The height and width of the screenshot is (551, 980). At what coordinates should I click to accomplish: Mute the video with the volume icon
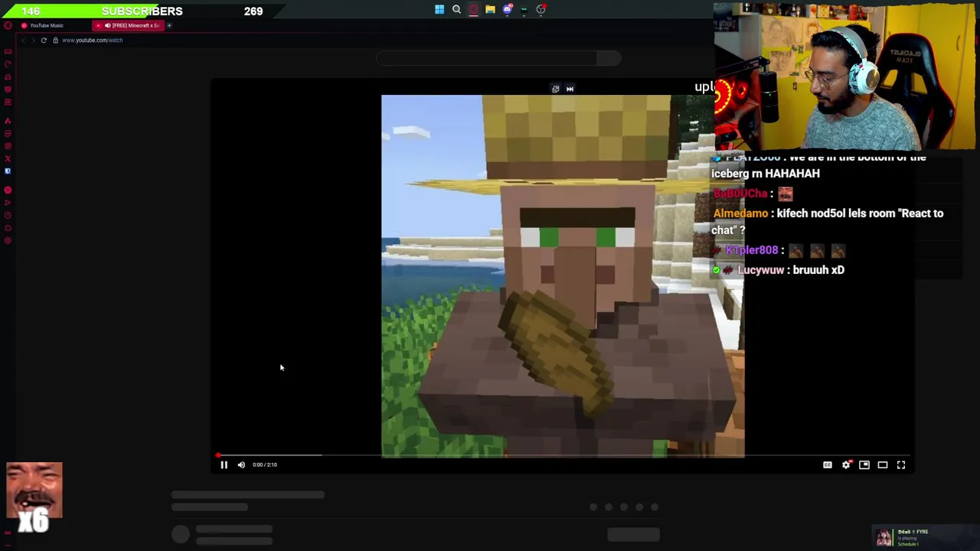click(241, 465)
